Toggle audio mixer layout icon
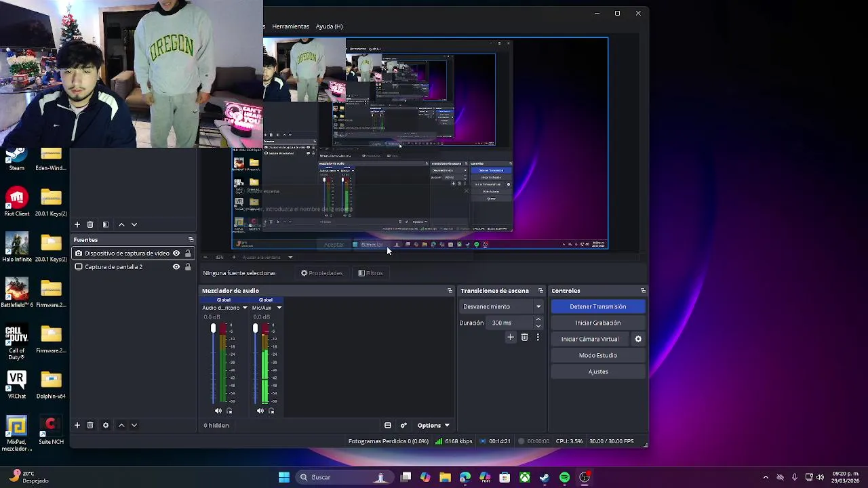This screenshot has width=868, height=488. tap(388, 425)
